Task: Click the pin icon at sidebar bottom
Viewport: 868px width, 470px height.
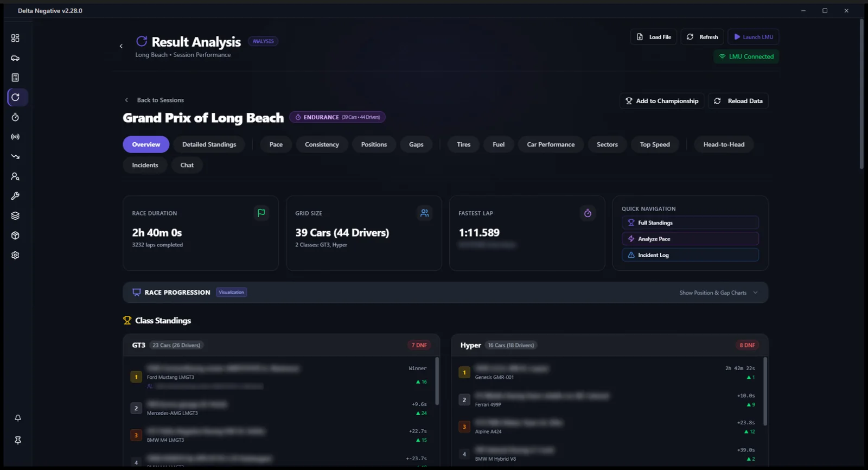Action: coord(18,440)
